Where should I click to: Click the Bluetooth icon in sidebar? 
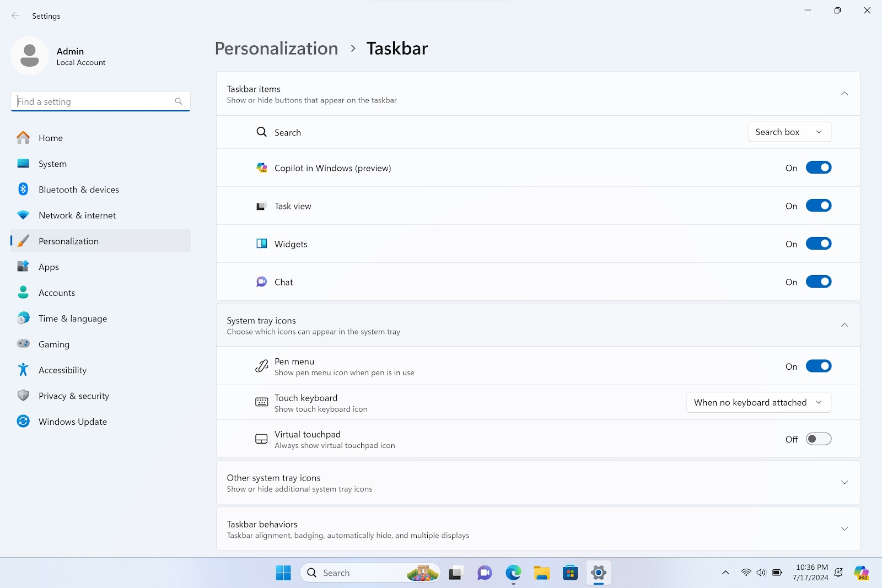[23, 189]
